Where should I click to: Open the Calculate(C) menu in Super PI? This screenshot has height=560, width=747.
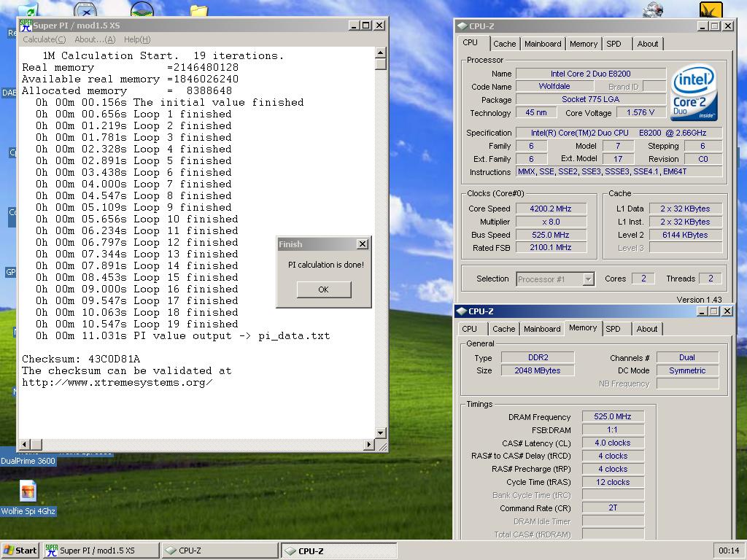[44, 39]
